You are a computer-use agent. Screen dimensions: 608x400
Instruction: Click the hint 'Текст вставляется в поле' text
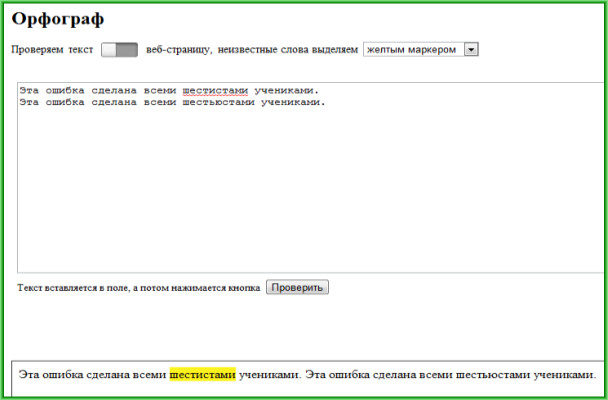pos(73,288)
